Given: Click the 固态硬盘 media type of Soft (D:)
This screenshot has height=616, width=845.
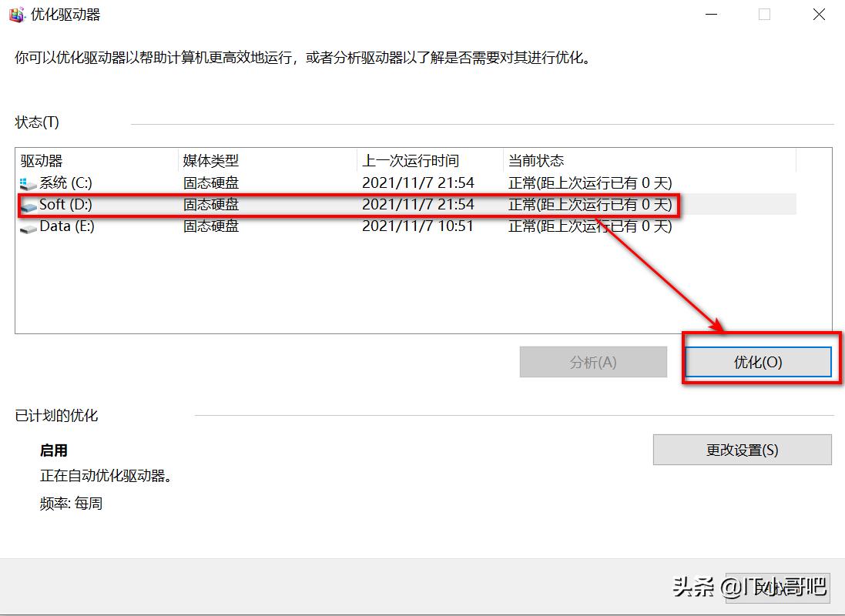Looking at the screenshot, I should [211, 204].
